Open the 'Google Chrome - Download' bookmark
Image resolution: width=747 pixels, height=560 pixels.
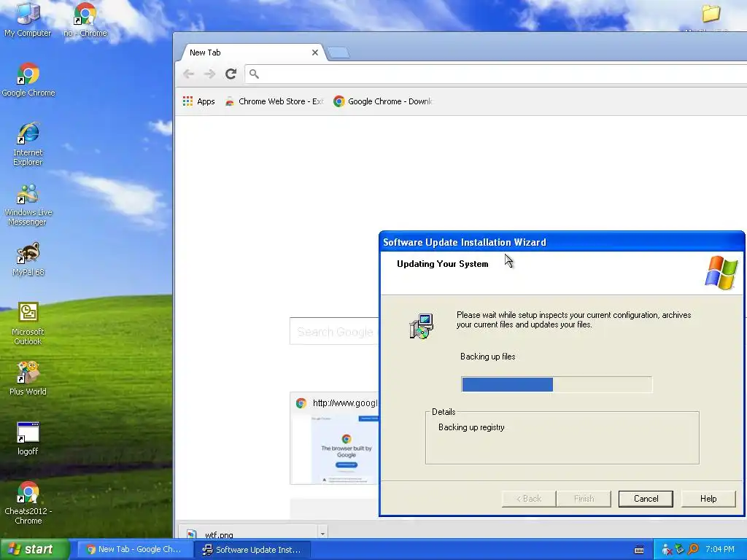pos(383,101)
